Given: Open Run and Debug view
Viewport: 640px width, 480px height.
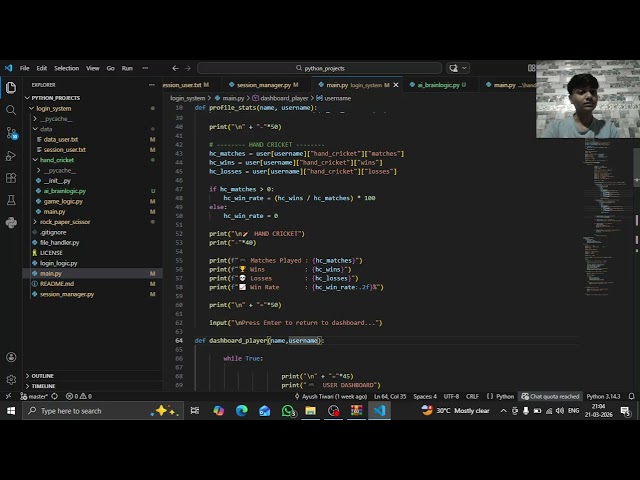Looking at the screenshot, I should tap(11, 156).
